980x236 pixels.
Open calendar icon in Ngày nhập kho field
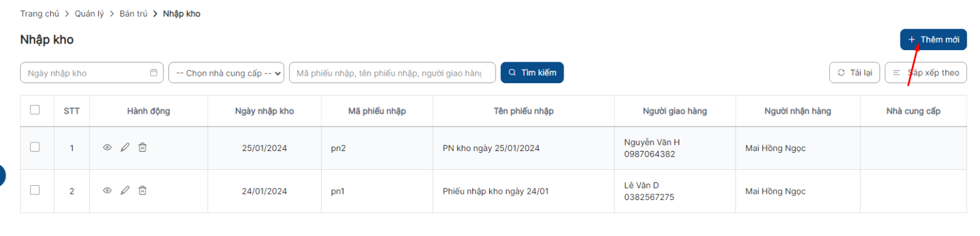click(154, 73)
